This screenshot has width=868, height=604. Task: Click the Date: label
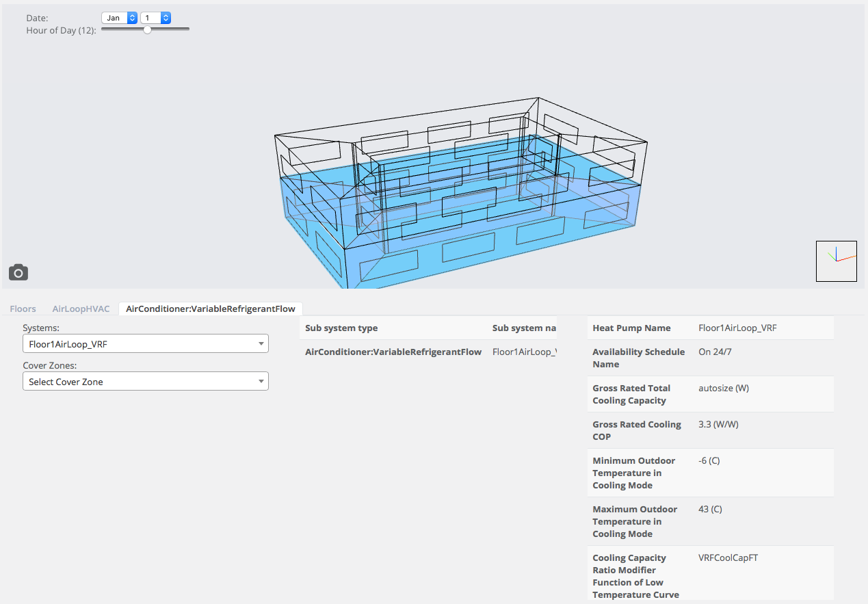pos(37,18)
